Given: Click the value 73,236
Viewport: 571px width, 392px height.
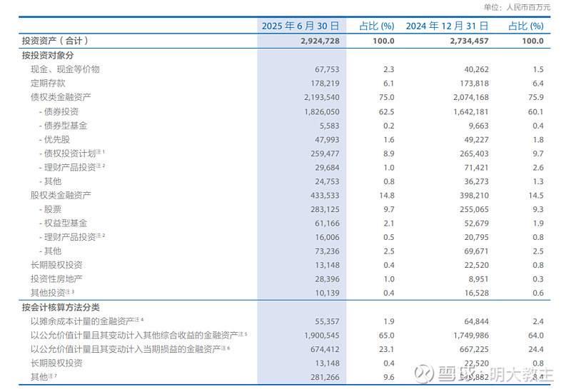Looking at the screenshot, I should click(327, 251).
